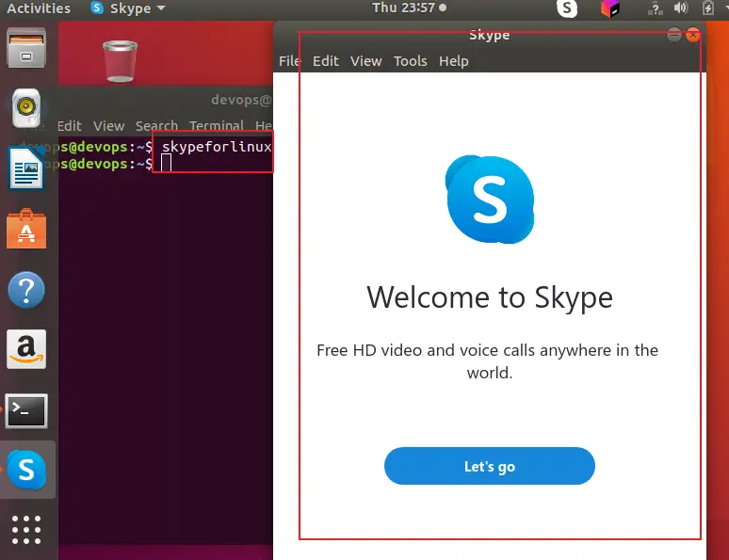
Task: Click the Skype icon in the dock
Action: pyautogui.click(x=26, y=470)
